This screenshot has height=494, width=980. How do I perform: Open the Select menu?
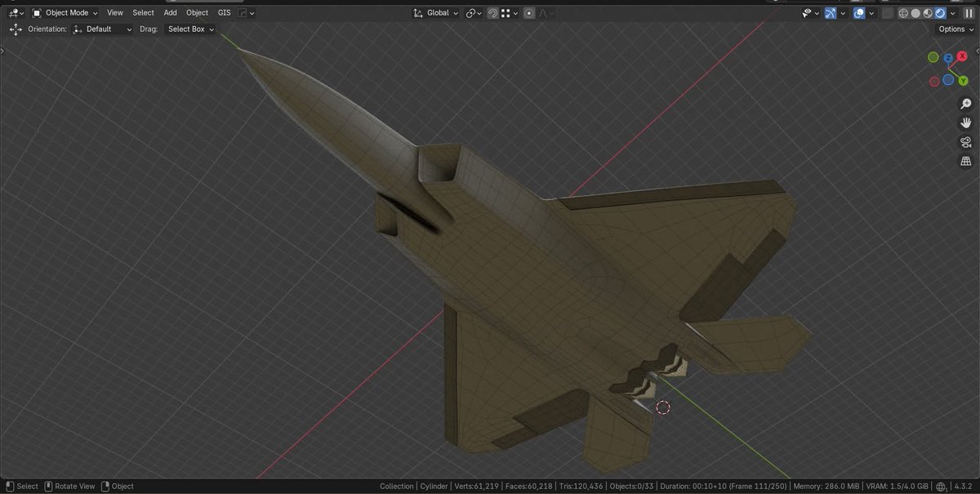point(143,13)
